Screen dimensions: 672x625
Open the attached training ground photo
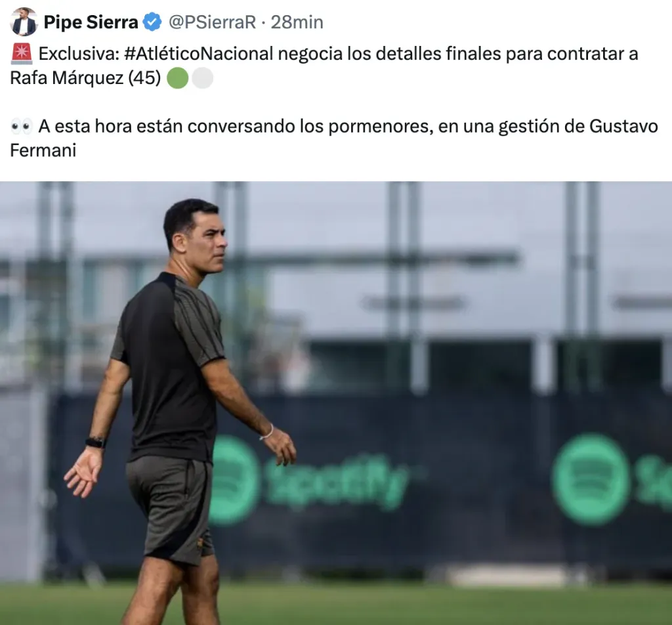[x=336, y=403]
